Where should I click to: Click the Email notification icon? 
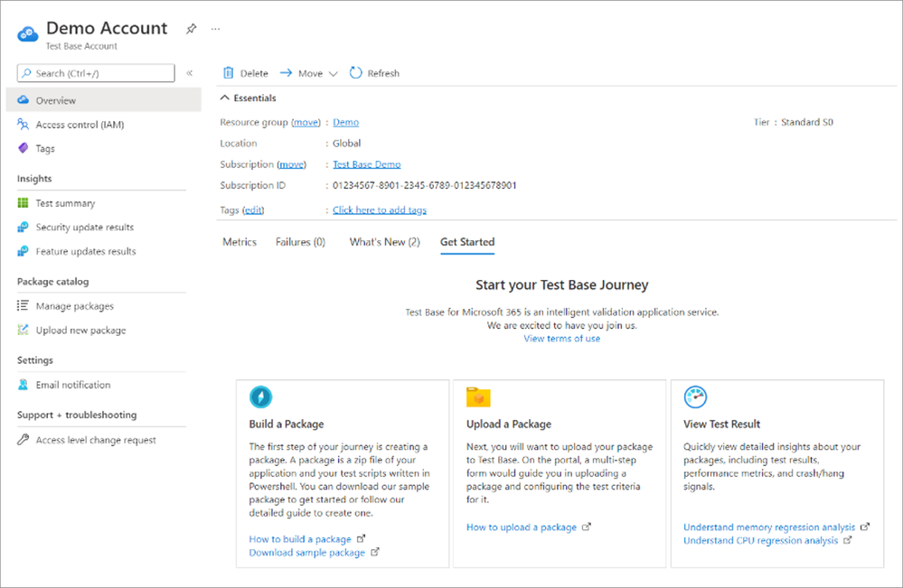coord(24,385)
